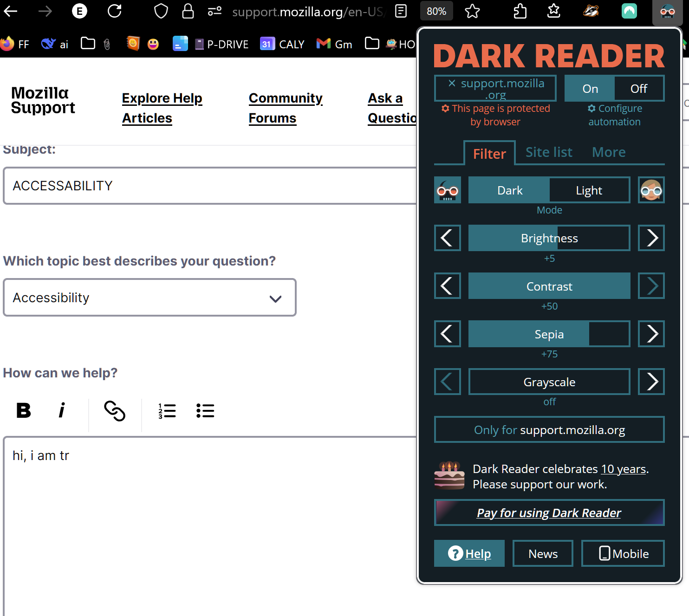Toggle the support.mozilla.org site button in Dark Reader
This screenshot has width=689, height=616.
point(495,88)
